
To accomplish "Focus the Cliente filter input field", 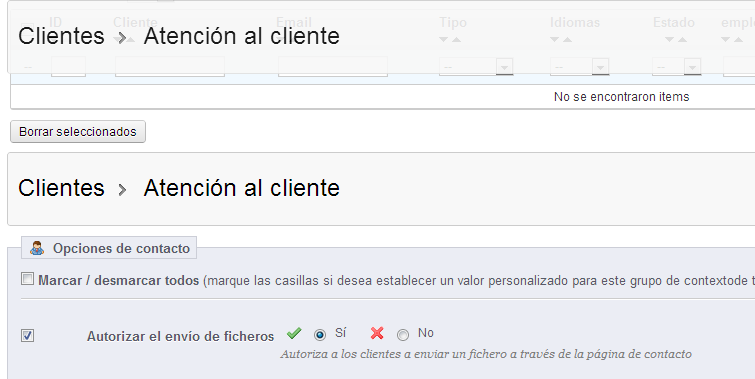I will [x=170, y=66].
